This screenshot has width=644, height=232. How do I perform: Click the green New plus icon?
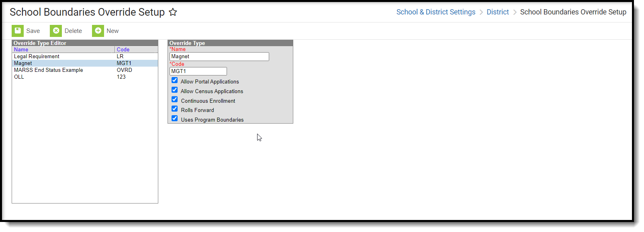point(98,31)
